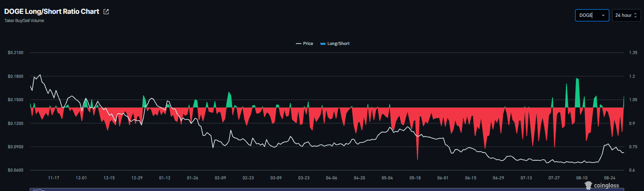Select the 08-24 date axis label
The width and height of the screenshot is (644, 191).
[x=609, y=178]
